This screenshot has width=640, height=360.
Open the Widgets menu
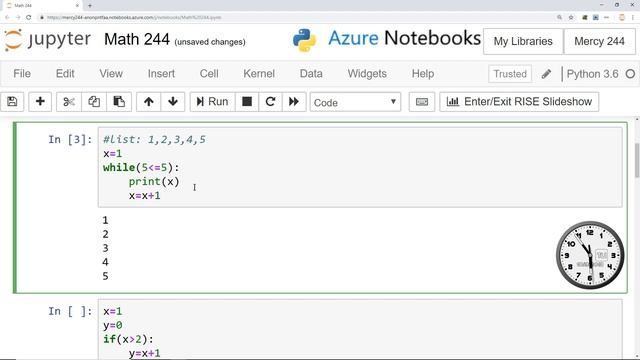[x=367, y=74]
